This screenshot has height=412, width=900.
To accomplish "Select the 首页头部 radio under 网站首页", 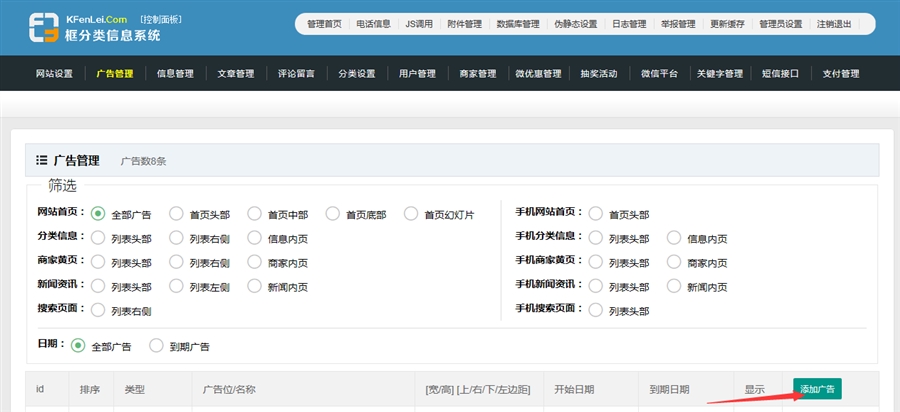I will [176, 213].
